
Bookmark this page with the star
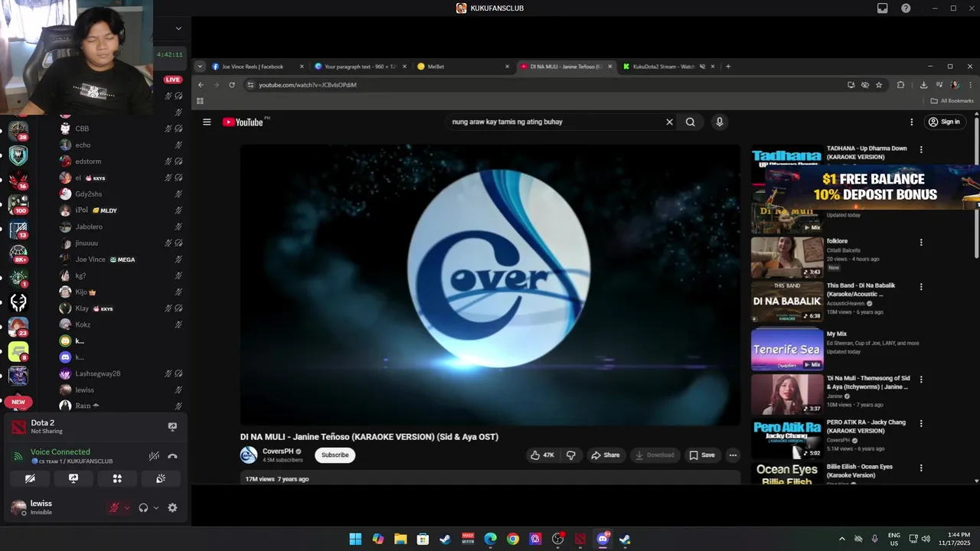click(x=879, y=85)
